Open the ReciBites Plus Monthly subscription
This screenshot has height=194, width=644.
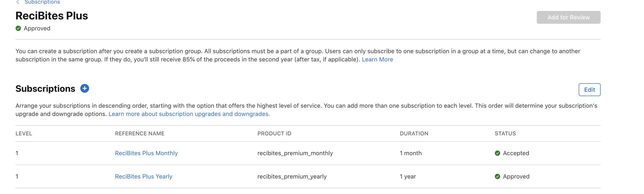pyautogui.click(x=146, y=153)
